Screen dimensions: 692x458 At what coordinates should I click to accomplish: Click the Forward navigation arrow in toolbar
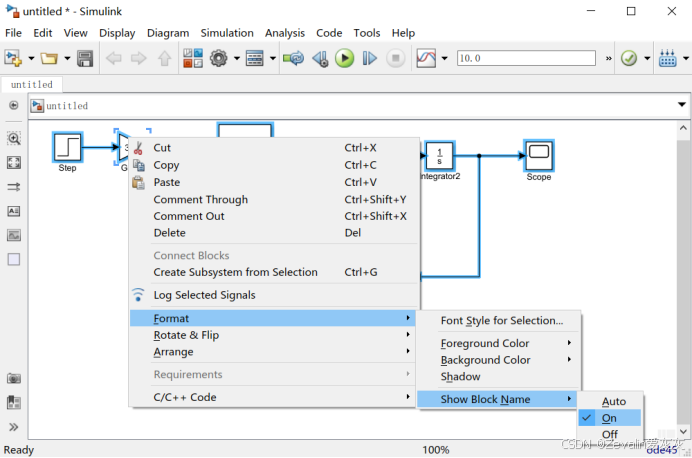139,58
